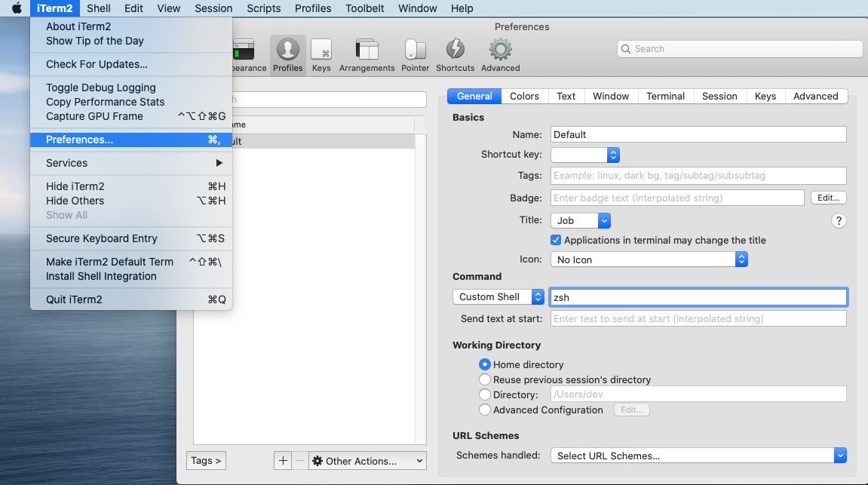This screenshot has width=868, height=485.
Task: Open the Pointer preferences pane
Action: [x=416, y=55]
